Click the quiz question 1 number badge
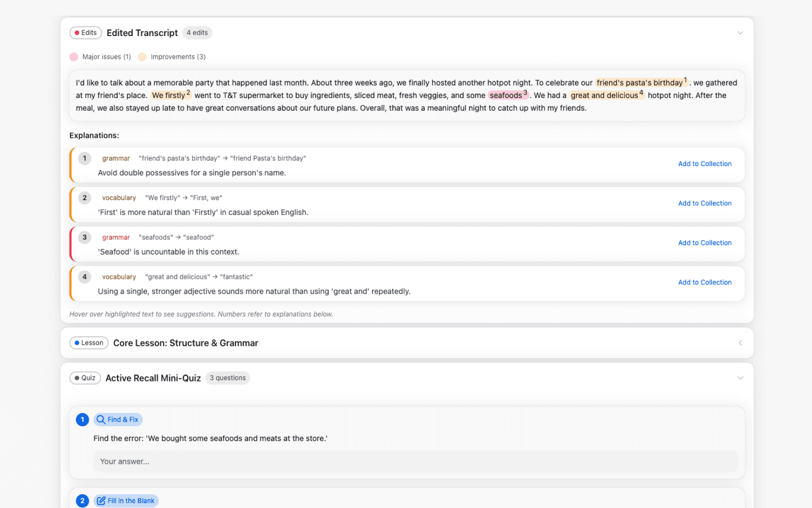Viewport: 812px width, 508px height. [x=83, y=420]
